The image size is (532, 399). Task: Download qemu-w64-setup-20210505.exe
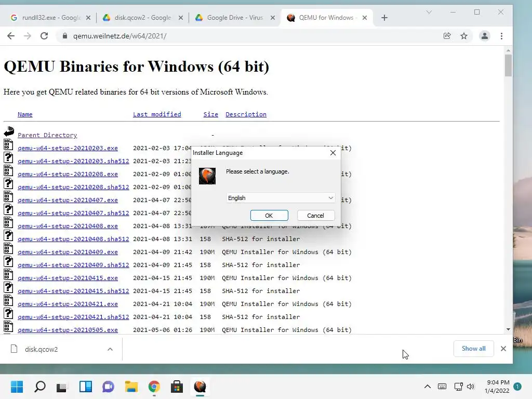[68, 330]
